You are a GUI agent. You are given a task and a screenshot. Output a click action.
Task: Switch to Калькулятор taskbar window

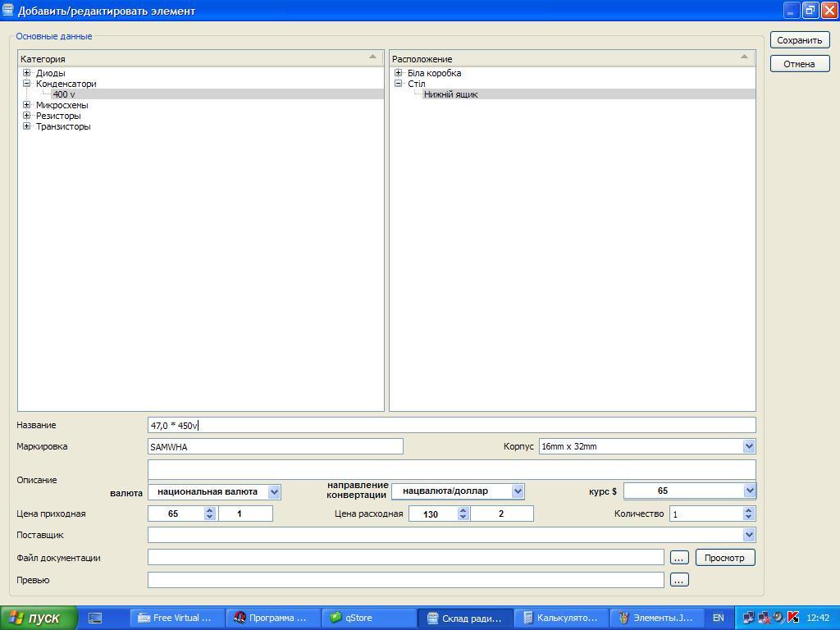click(562, 618)
